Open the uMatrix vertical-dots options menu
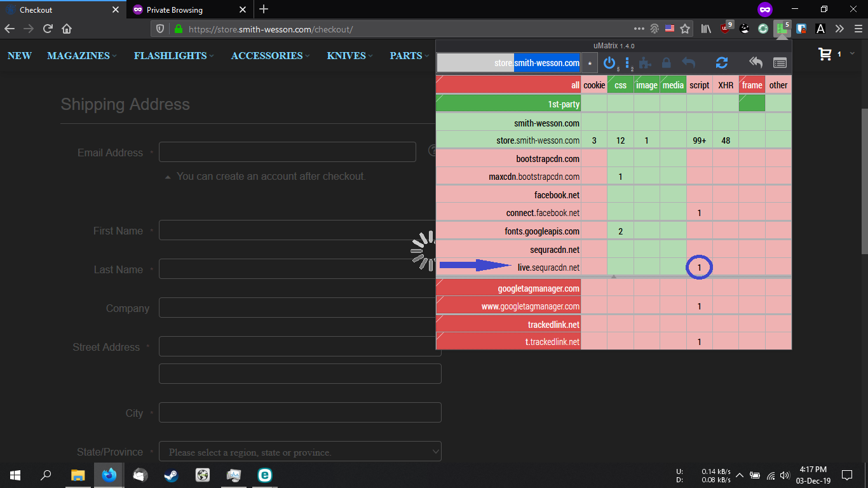This screenshot has height=488, width=868. pyautogui.click(x=627, y=63)
